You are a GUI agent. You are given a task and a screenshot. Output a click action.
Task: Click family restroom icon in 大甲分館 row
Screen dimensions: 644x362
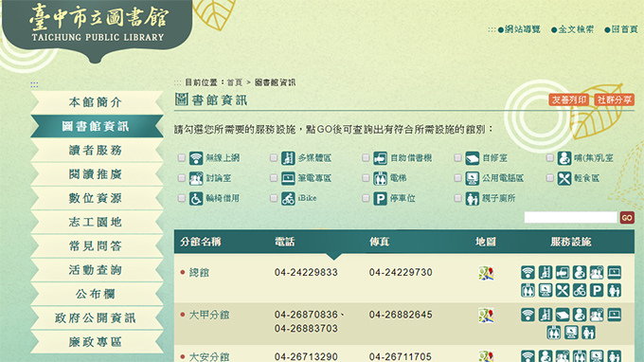588,333
